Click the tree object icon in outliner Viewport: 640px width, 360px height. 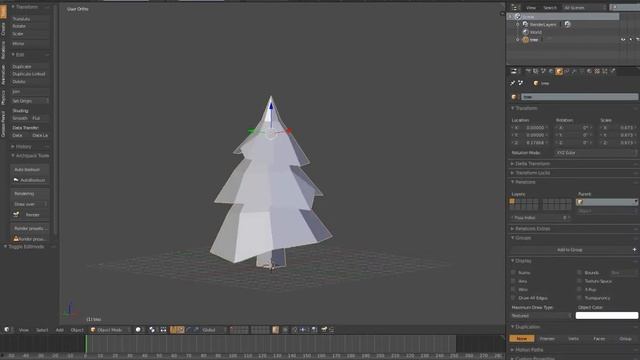526,40
